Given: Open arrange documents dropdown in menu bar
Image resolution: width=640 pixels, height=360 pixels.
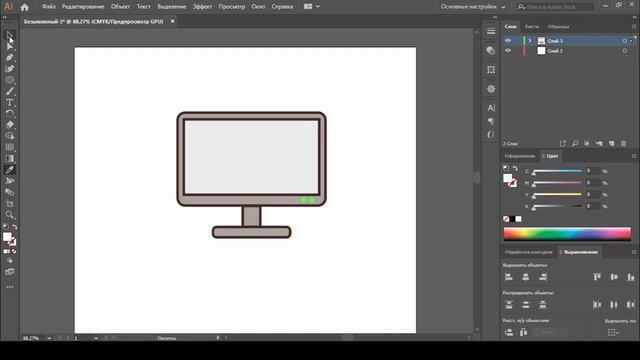Looking at the screenshot, I should (x=312, y=7).
